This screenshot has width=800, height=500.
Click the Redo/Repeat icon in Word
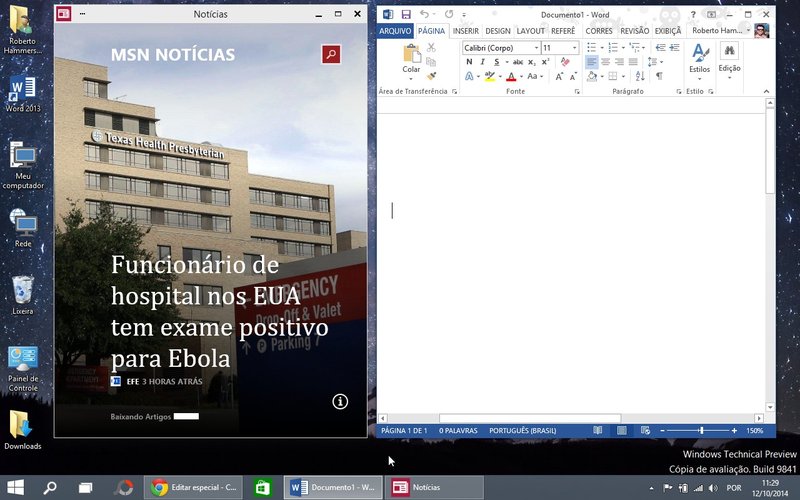coord(448,14)
